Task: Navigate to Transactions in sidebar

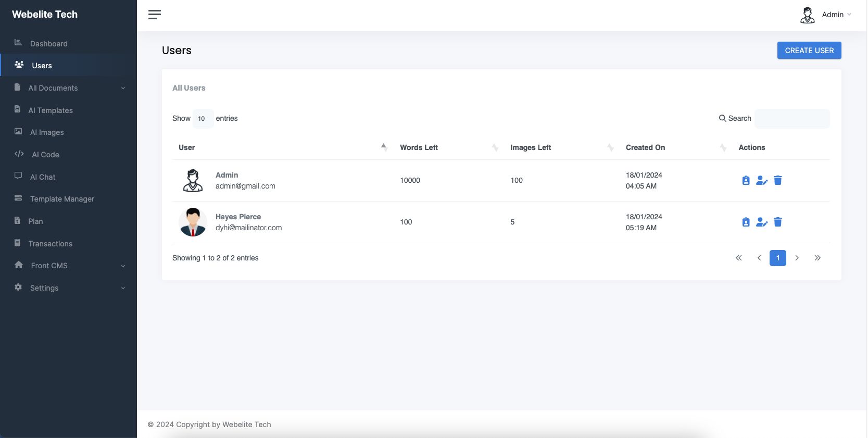Action: point(50,244)
